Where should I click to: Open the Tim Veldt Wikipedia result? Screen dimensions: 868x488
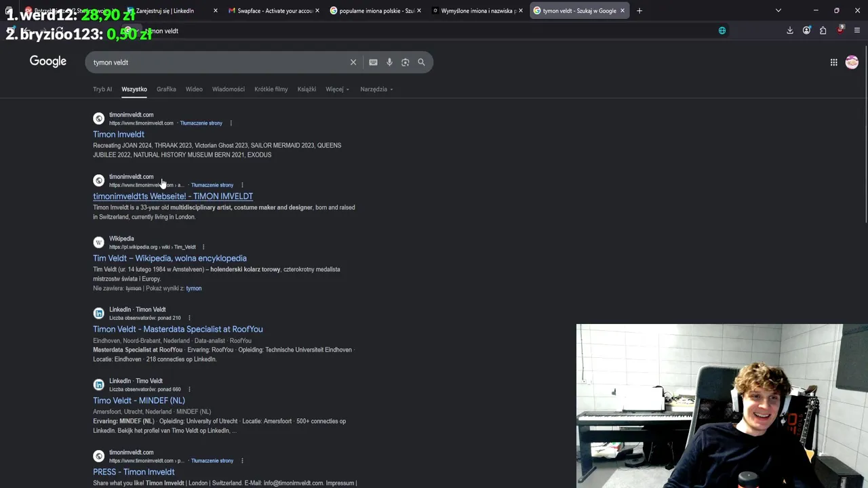tap(170, 258)
